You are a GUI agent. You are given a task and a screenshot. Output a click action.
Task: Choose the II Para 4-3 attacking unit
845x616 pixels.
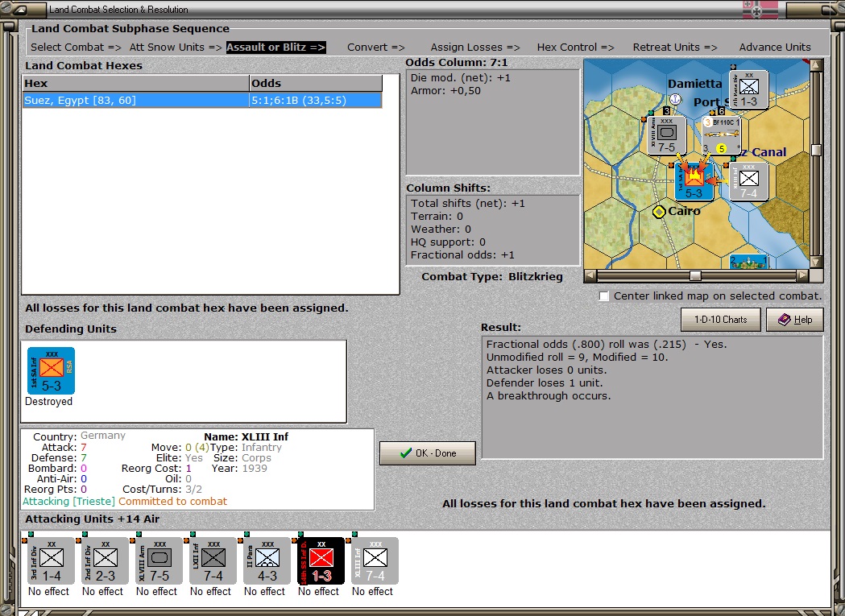pos(267,560)
